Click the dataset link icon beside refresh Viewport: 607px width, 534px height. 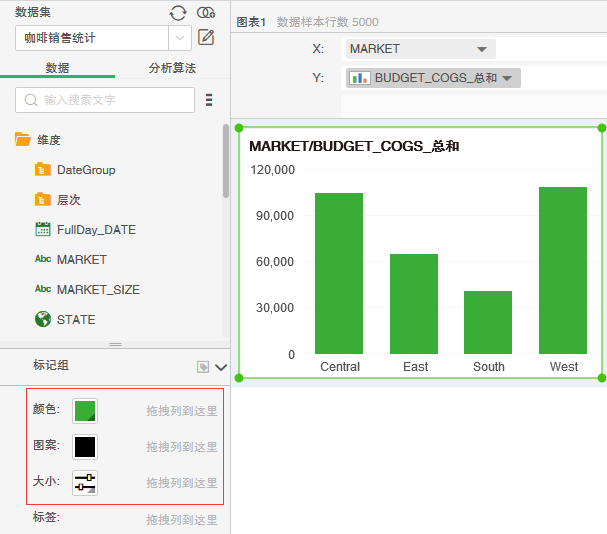(206, 13)
